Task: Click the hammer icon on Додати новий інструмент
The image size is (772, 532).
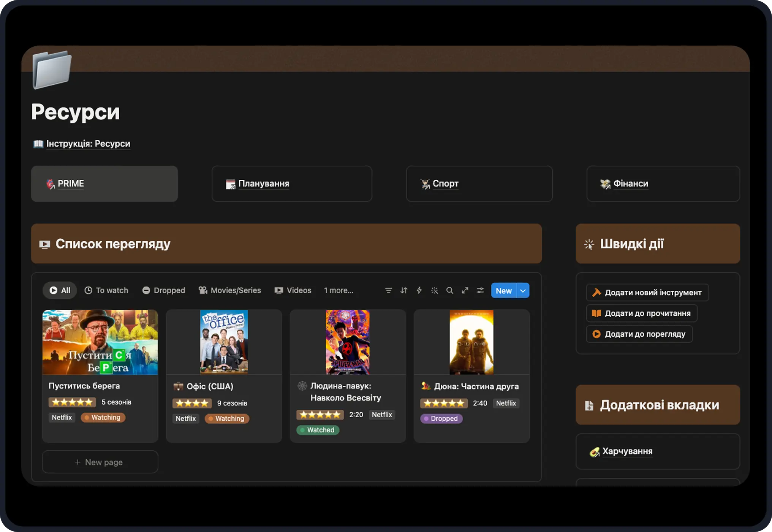Action: 597,293
